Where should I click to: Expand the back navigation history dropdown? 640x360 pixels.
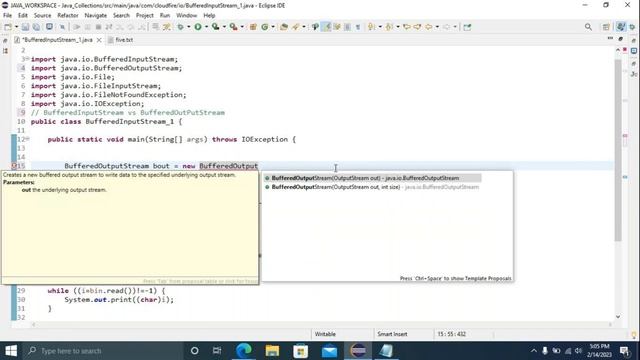tap(437, 27)
